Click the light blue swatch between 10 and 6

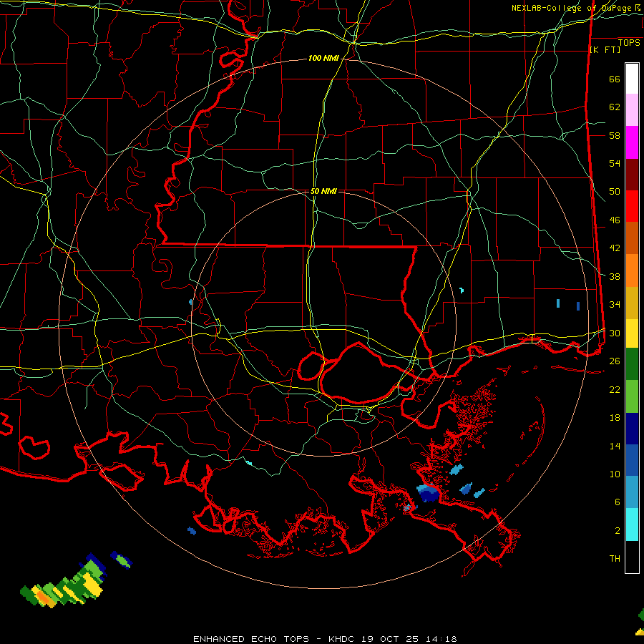click(x=632, y=492)
